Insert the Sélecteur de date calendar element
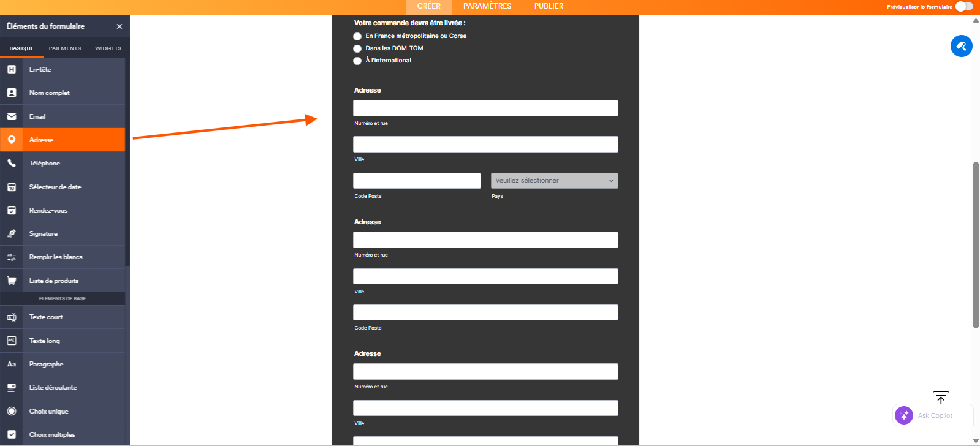 [x=63, y=187]
